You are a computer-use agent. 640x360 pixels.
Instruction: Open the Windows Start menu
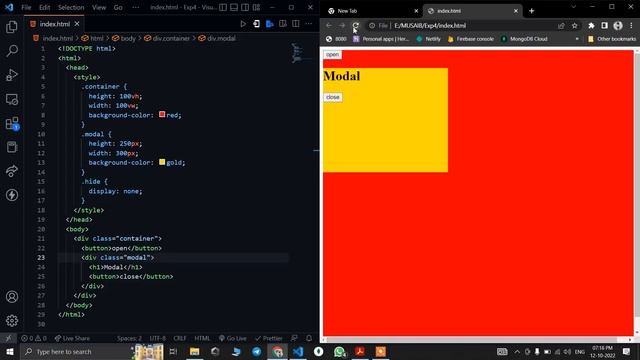tap(10, 351)
